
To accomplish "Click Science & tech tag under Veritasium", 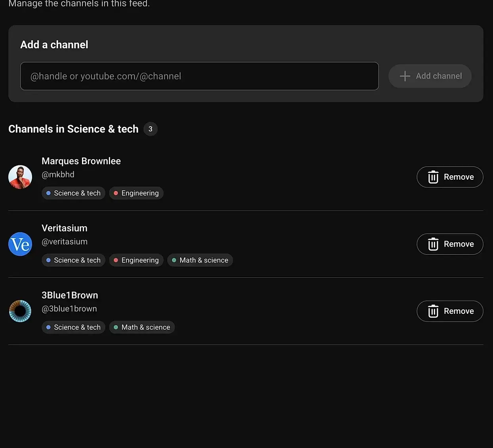I will click(x=73, y=260).
